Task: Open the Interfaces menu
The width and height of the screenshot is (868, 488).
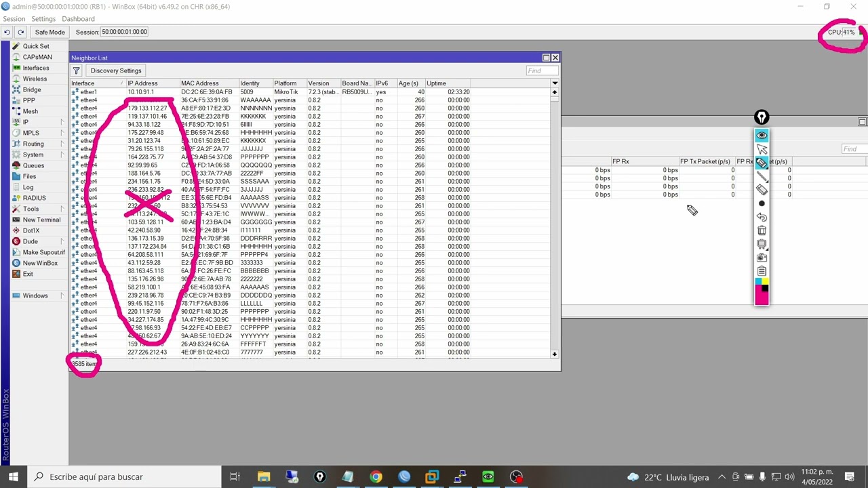Action: 35,68
